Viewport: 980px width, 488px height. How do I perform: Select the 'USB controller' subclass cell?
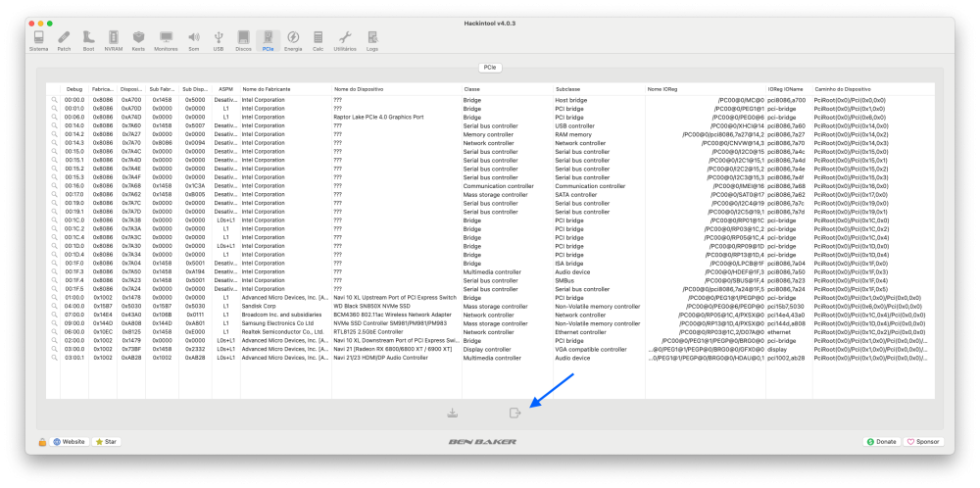point(574,125)
